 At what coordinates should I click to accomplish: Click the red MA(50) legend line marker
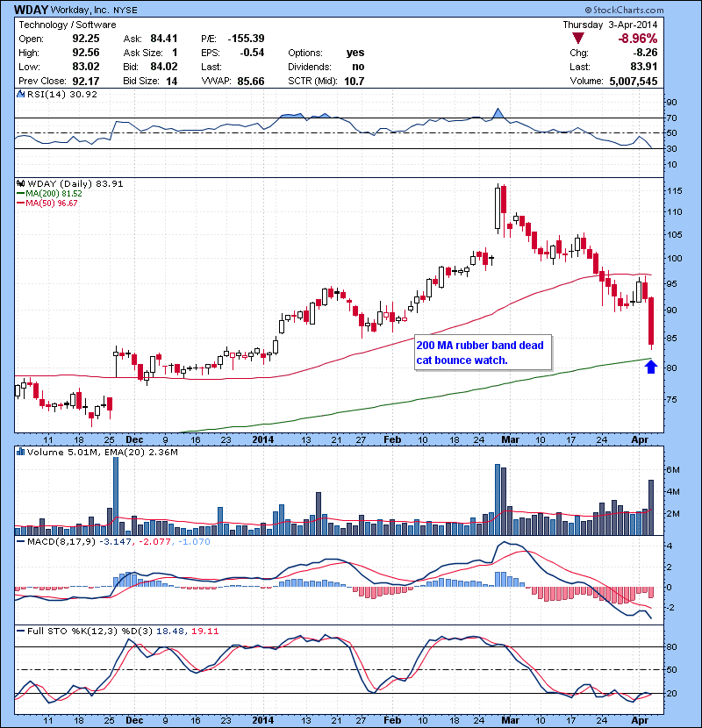tap(20, 203)
